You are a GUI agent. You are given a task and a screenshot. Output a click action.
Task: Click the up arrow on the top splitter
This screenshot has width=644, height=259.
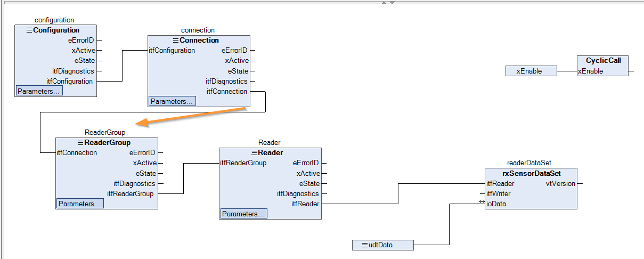click(x=384, y=2)
